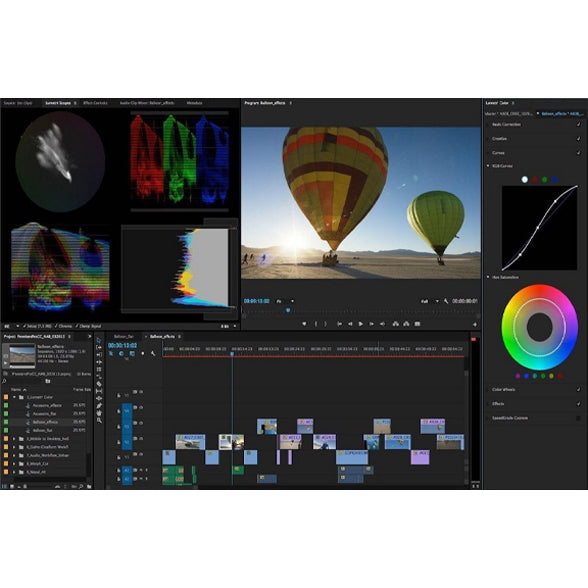The height and width of the screenshot is (588, 588).
Task: Click the Program monitor playhead marker
Action: (x=288, y=310)
